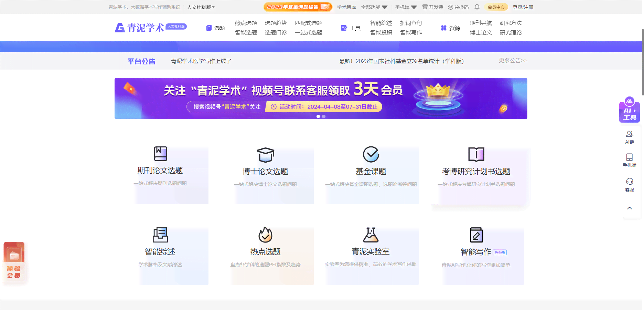Click the page vertical scrollbar
This screenshot has height=310, width=644.
click(643, 62)
